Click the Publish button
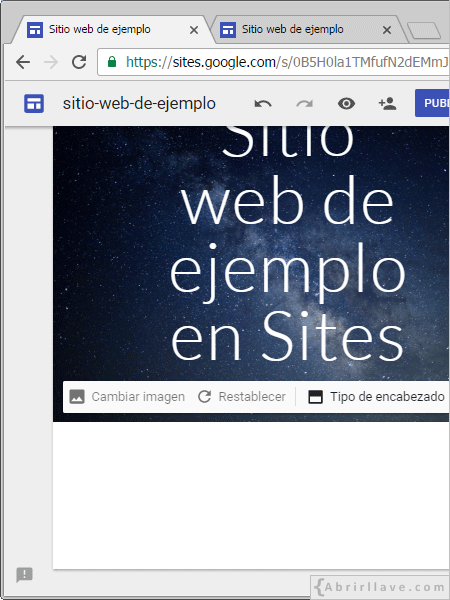 coord(432,103)
